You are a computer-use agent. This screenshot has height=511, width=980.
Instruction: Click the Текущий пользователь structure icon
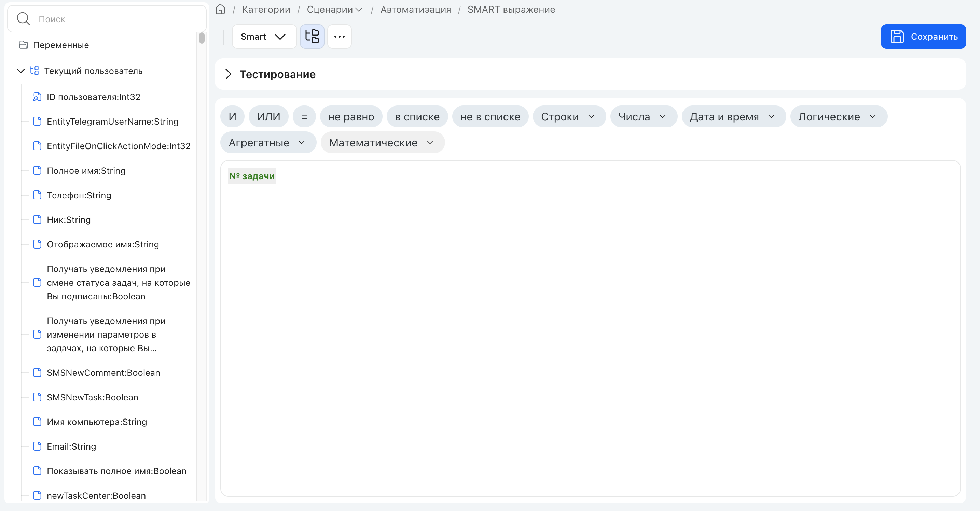click(x=34, y=71)
